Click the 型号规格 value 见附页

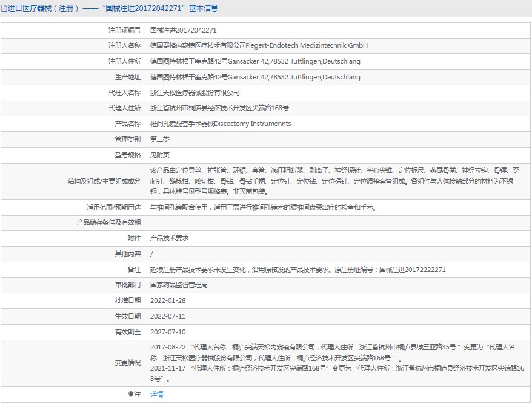160,155
